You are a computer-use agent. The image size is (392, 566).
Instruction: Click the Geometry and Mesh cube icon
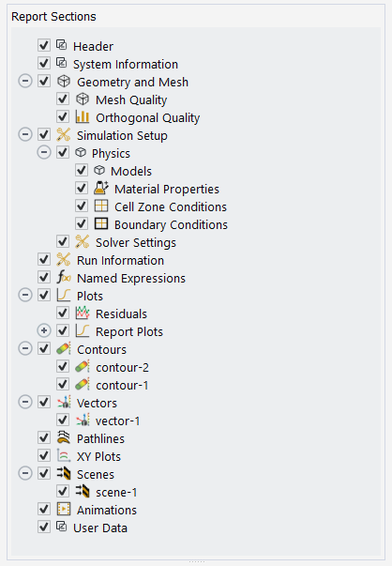point(64,82)
